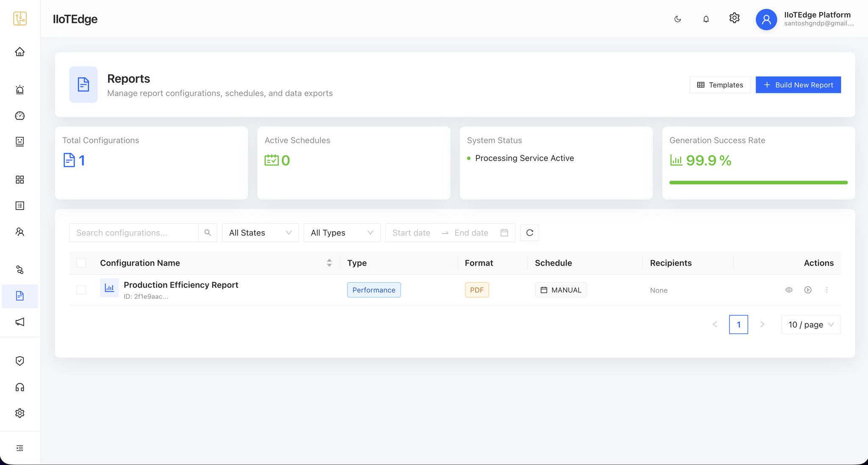The width and height of the screenshot is (868, 465).
Task: Open Production Efficiency Report name
Action: (x=181, y=285)
